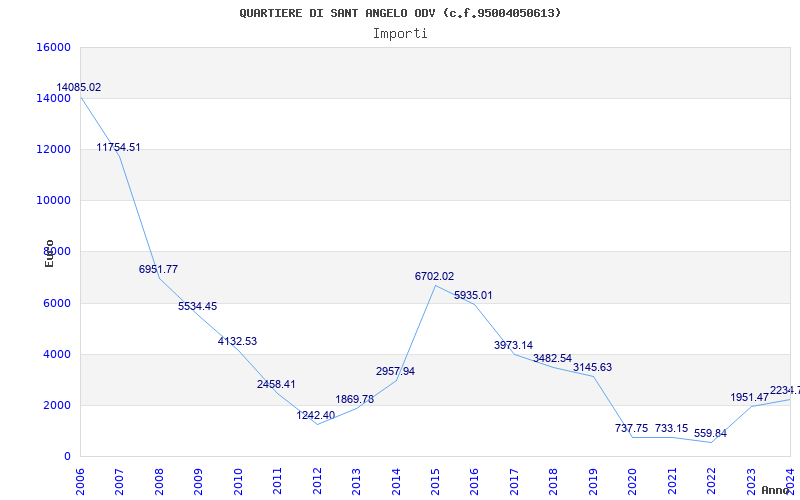
Task: Click the 2017 x-axis year label
Action: point(514,481)
